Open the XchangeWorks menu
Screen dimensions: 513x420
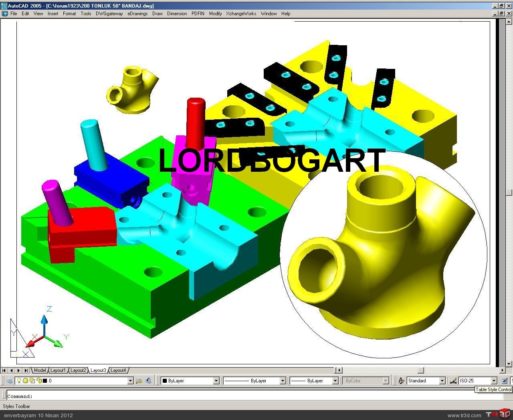tap(241, 14)
